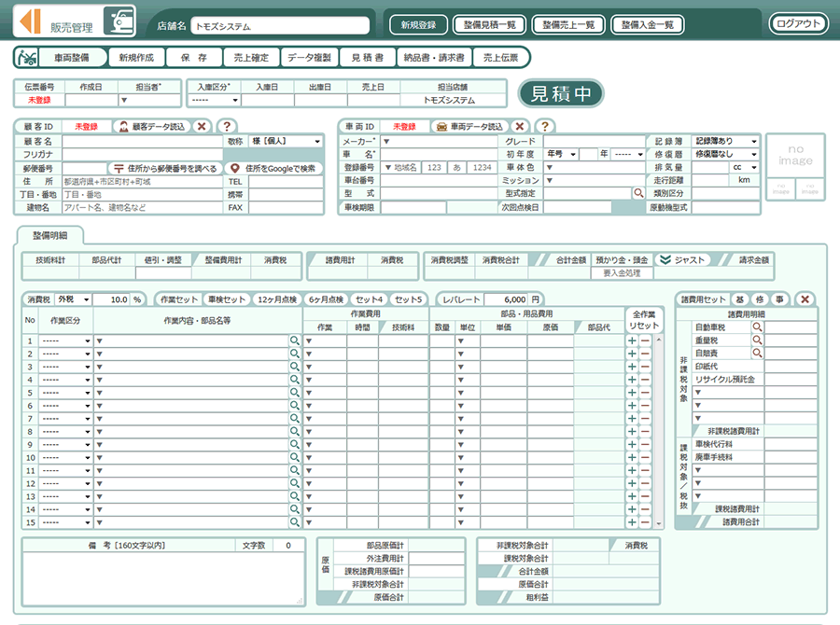Click the 重量税 search magnifier
The width and height of the screenshot is (840, 625).
point(757,340)
